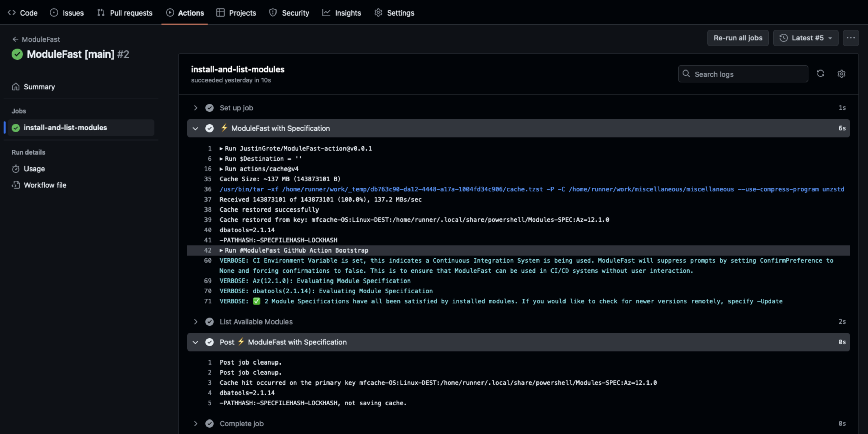Click Re-run all jobs button
This screenshot has height=434, width=868.
738,38
